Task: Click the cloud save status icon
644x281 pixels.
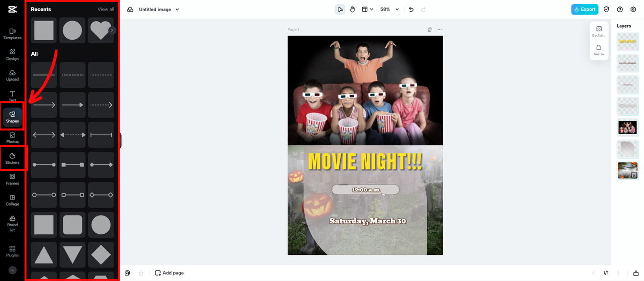Action: [x=130, y=9]
